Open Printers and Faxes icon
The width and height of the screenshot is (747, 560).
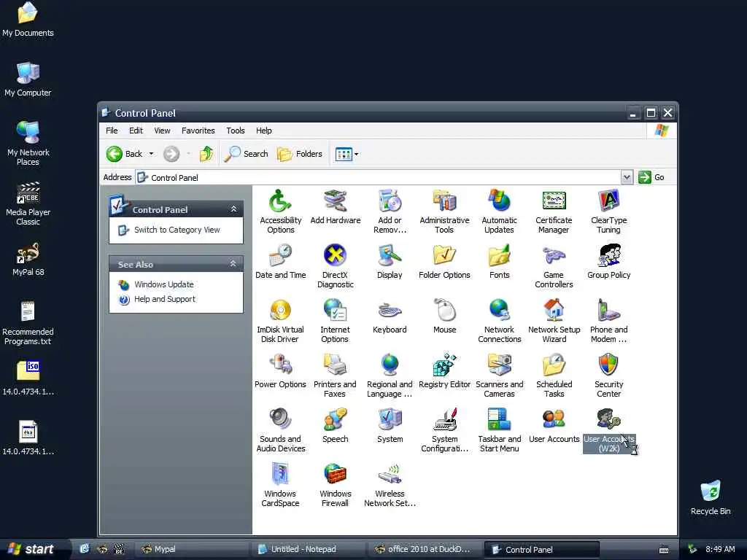(x=335, y=376)
